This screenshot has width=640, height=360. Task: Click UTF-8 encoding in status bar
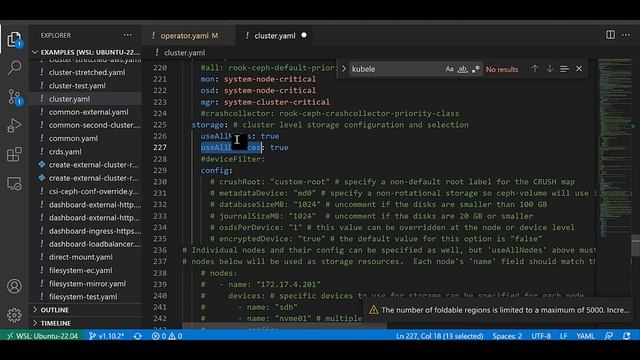coord(541,336)
